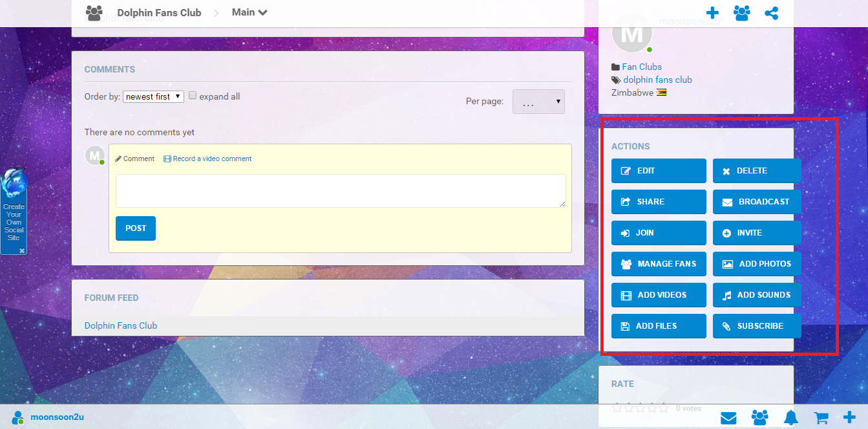The height and width of the screenshot is (429, 868).
Task: Select the Comment tab
Action: (x=135, y=159)
